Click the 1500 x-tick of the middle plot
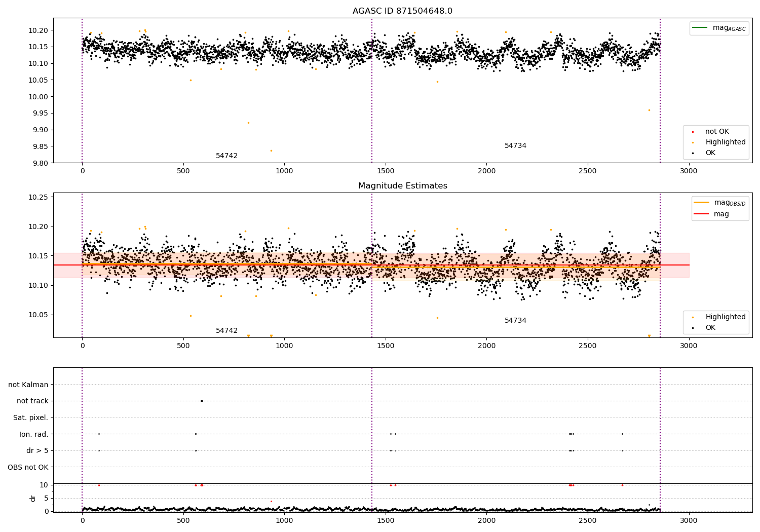This screenshot has width=760, height=532. (386, 346)
